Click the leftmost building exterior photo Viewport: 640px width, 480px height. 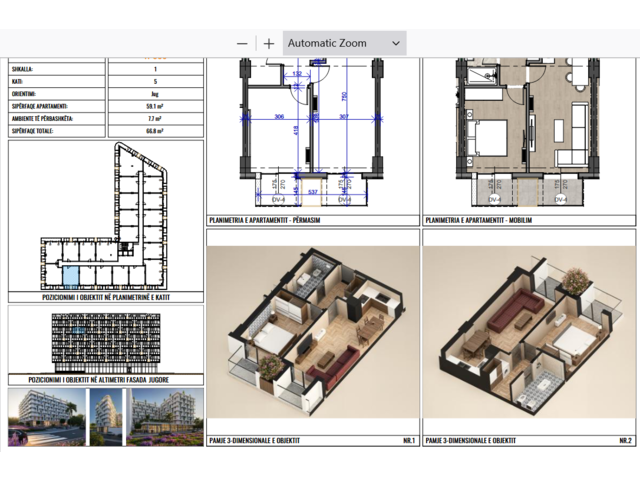pyautogui.click(x=46, y=416)
